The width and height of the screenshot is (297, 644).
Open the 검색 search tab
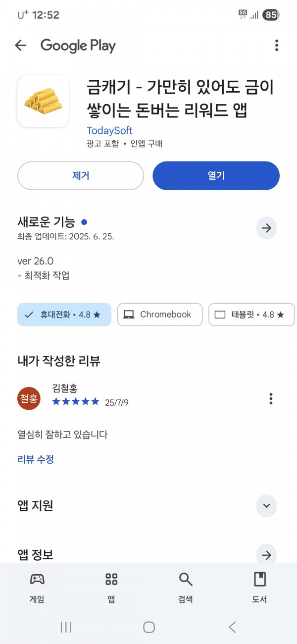[186, 588]
